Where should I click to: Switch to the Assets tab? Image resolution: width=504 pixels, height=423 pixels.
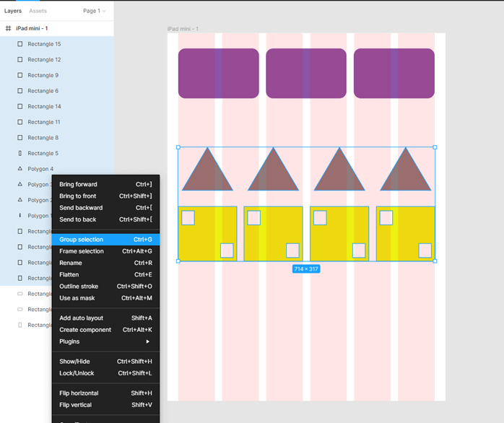(38, 11)
